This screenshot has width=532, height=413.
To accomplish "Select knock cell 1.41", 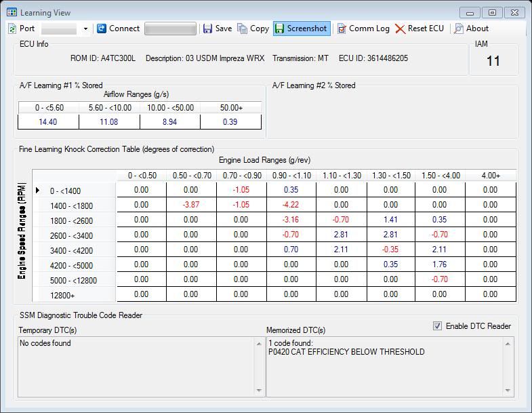I will [391, 220].
